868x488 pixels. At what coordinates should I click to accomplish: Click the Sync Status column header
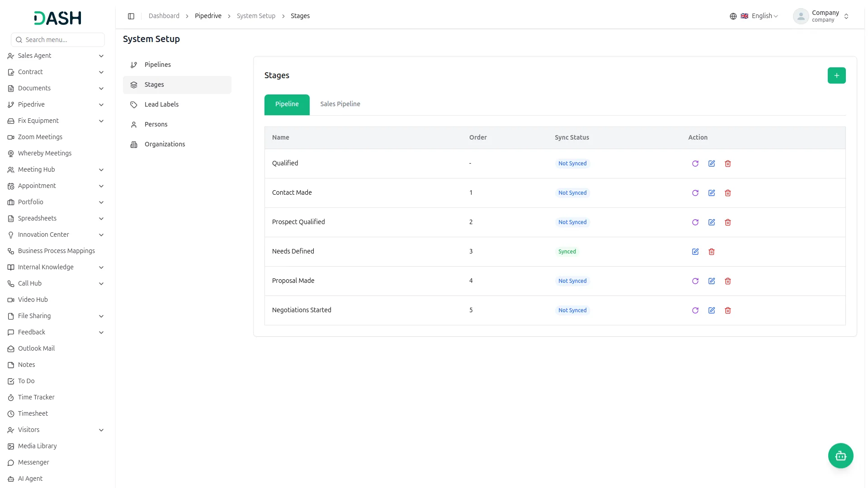click(571, 137)
